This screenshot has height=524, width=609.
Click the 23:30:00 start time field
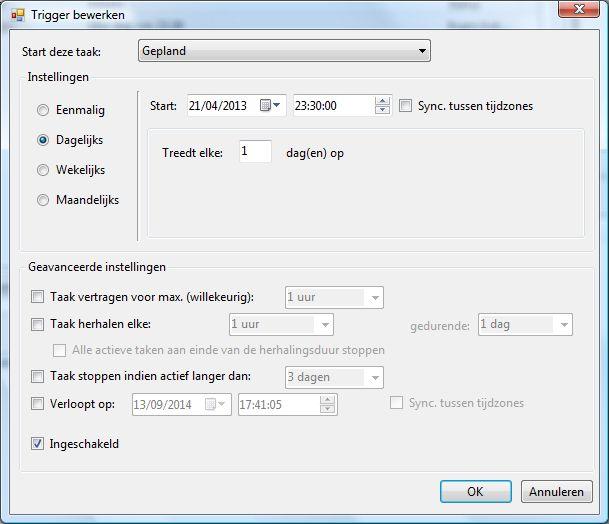[334, 106]
